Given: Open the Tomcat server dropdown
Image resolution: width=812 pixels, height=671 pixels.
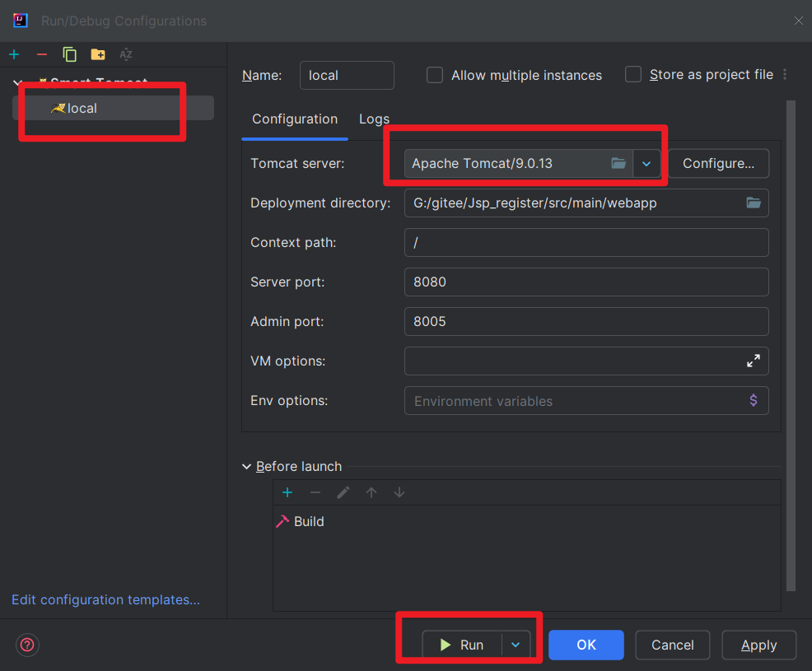Looking at the screenshot, I should coord(646,164).
